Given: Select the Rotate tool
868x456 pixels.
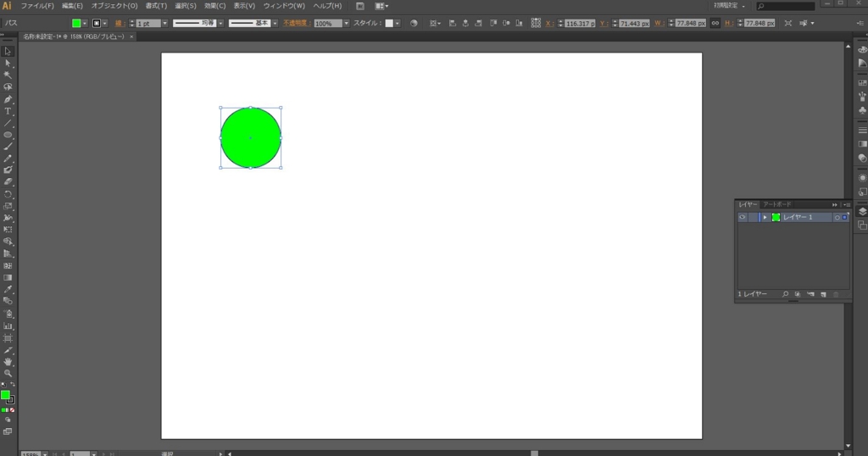Looking at the screenshot, I should pyautogui.click(x=8, y=194).
